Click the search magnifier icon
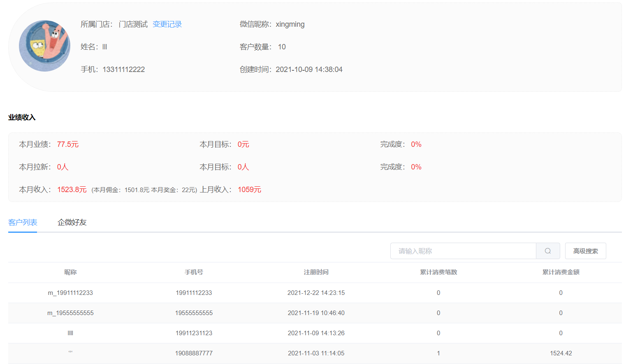The height and width of the screenshot is (364, 626). 548,251
